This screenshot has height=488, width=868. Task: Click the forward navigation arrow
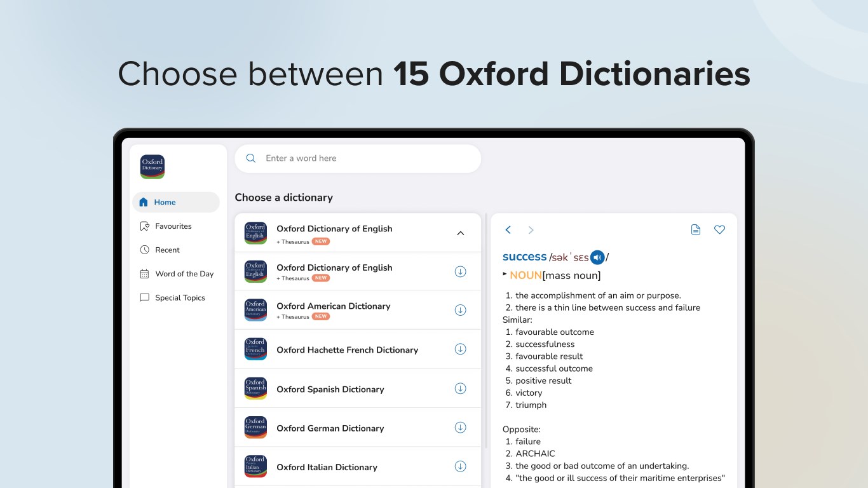pyautogui.click(x=531, y=229)
